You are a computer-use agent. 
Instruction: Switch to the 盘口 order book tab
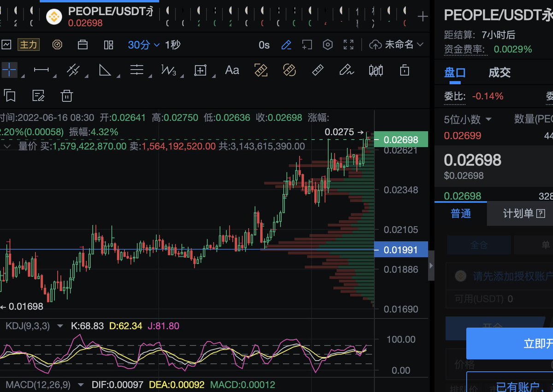tap(455, 72)
